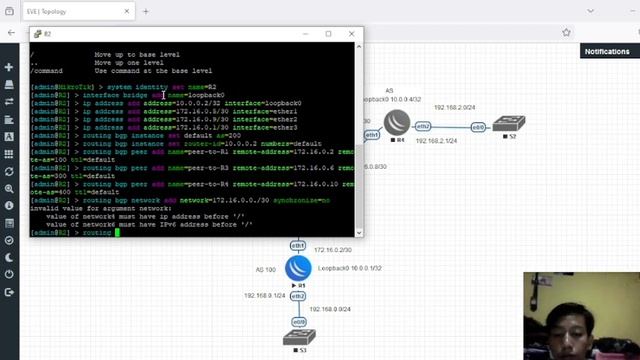Minimize the R2 terminal window
This screenshot has height=360, width=640.
(306, 34)
